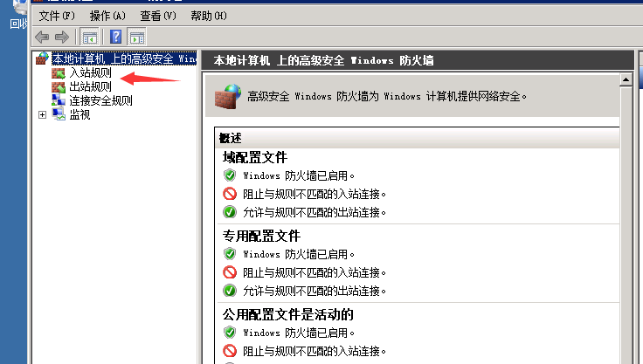Click the 公用配置文件是活动的 heading
Screen dimensions: 643x364
[x=288, y=315]
